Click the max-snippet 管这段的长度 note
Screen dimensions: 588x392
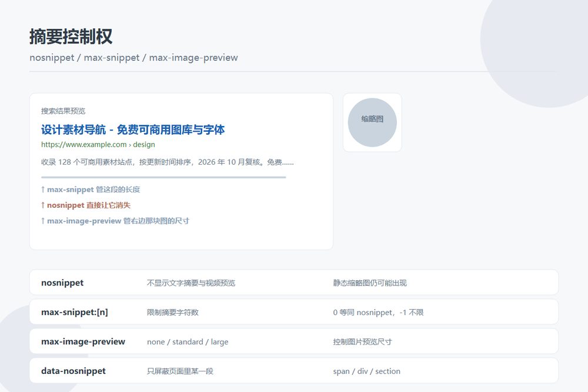click(x=91, y=190)
